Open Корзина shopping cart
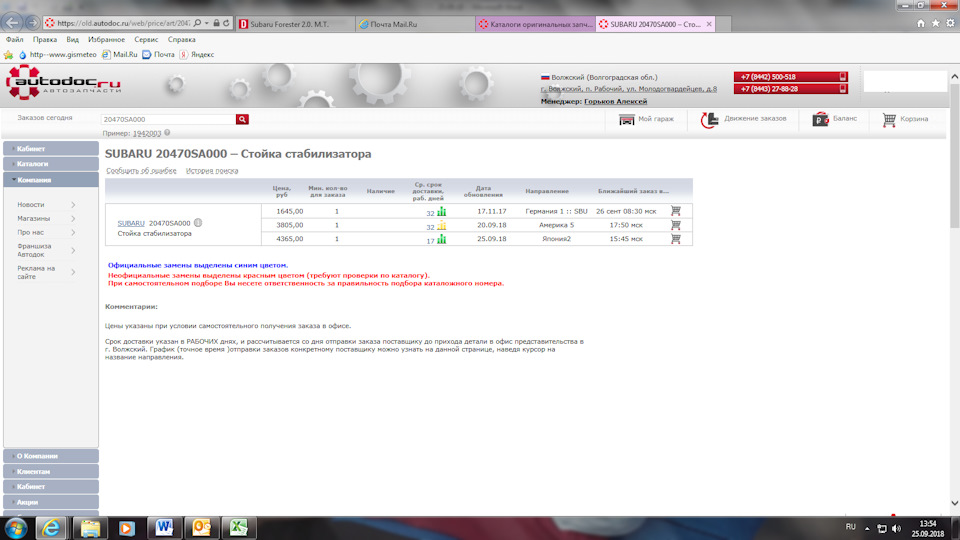 tap(905, 119)
